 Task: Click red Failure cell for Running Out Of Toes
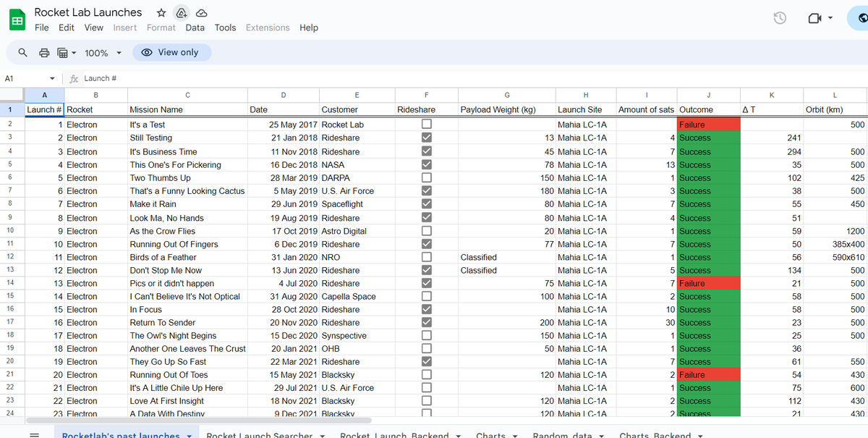point(709,374)
